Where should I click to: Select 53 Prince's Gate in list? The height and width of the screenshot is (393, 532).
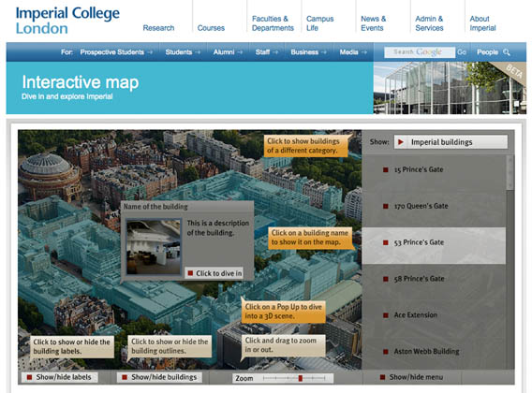(434, 246)
